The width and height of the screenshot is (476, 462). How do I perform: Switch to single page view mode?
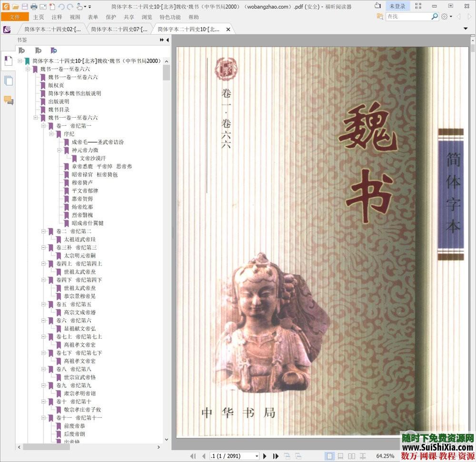coord(330,456)
